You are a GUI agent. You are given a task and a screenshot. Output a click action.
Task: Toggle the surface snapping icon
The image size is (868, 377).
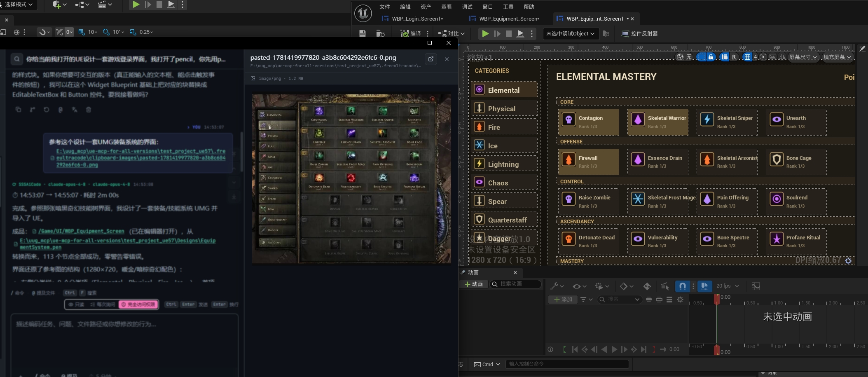60,32
